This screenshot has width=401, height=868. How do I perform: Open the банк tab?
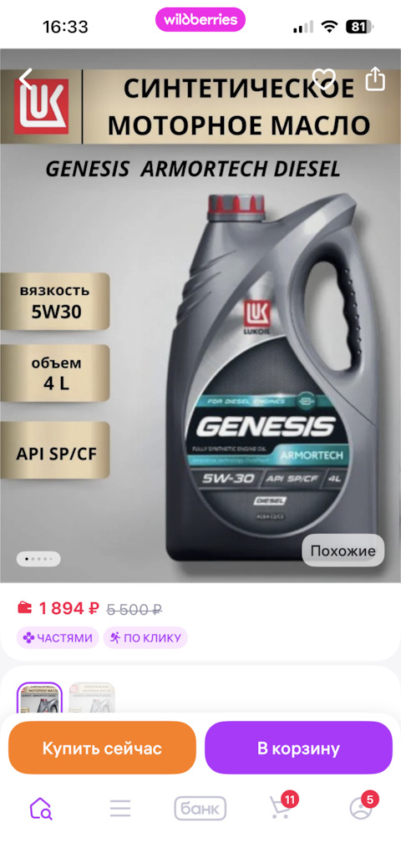pos(200,808)
